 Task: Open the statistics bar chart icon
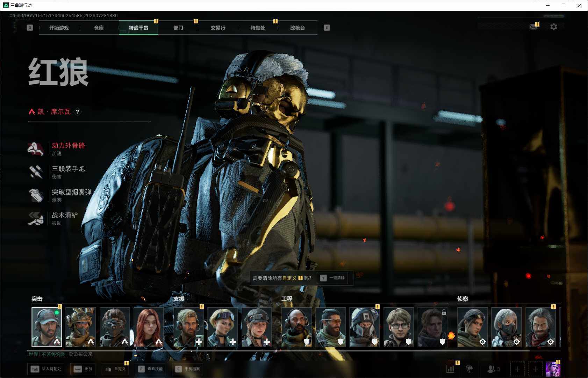tap(450, 369)
